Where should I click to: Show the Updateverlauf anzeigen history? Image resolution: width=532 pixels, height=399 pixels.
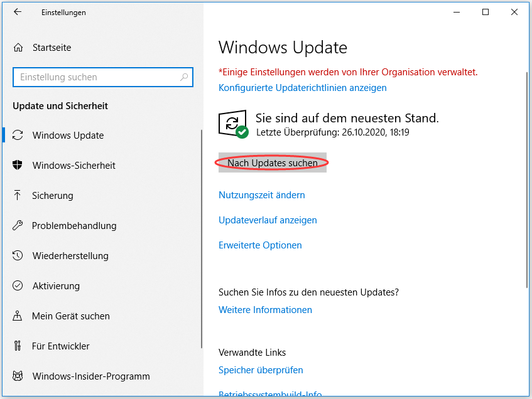pyautogui.click(x=267, y=220)
